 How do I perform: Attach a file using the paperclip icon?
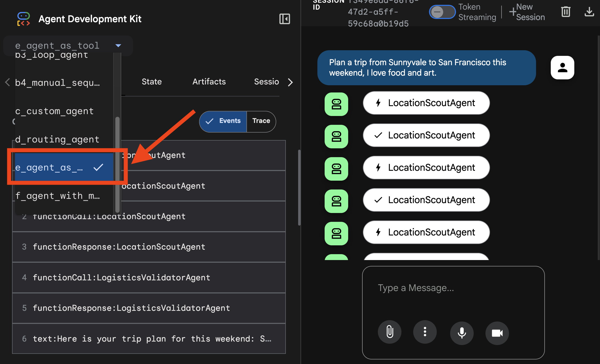click(390, 332)
